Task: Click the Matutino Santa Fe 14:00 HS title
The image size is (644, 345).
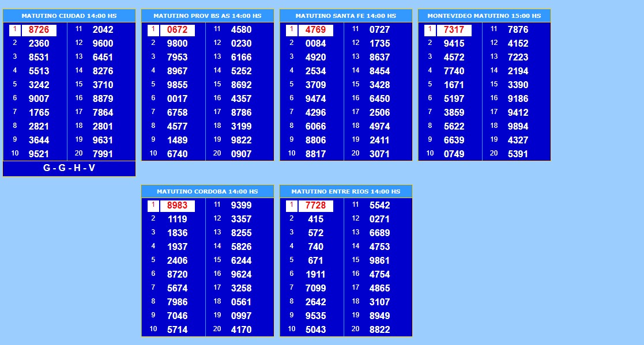Action: coord(345,16)
